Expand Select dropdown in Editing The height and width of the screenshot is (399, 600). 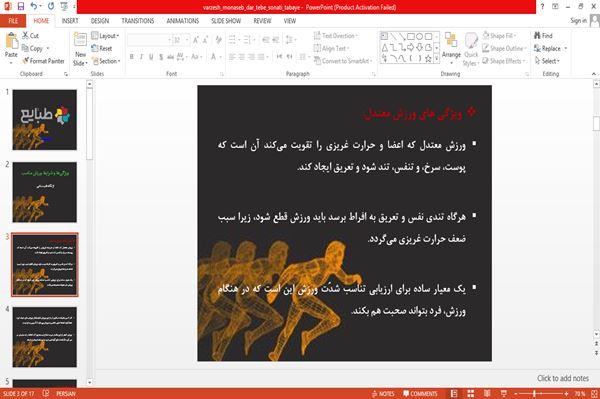tap(547, 61)
